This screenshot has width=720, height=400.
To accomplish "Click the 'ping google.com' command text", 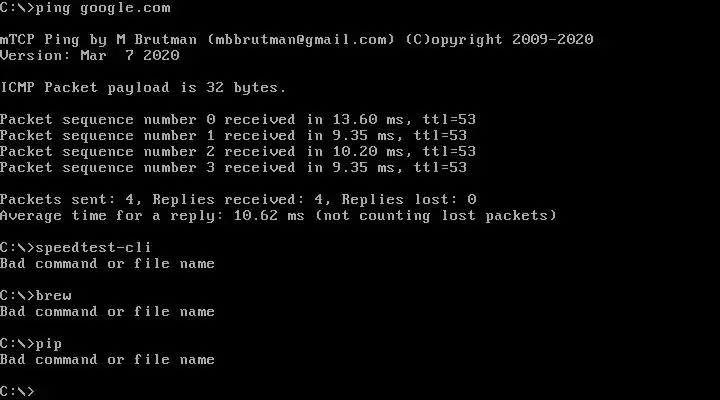I will pyautogui.click(x=103, y=9).
